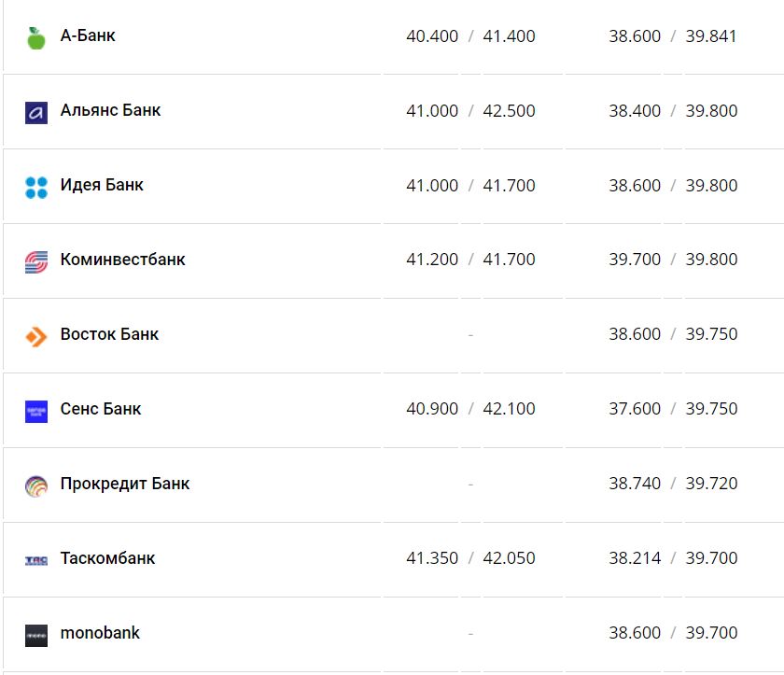The height and width of the screenshot is (675, 784).
Task: Click the A-Банк rate 40.400 / 41.400
Action: coord(470,36)
